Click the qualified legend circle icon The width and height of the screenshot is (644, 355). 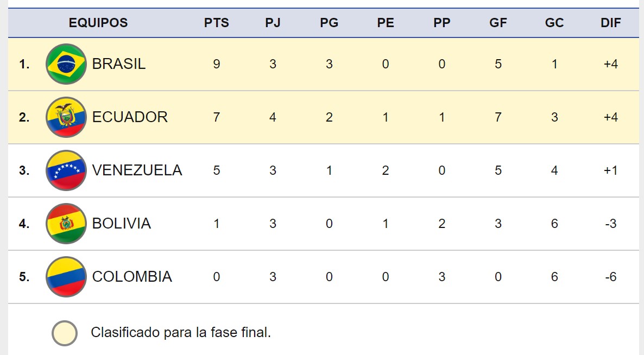pyautogui.click(x=65, y=333)
